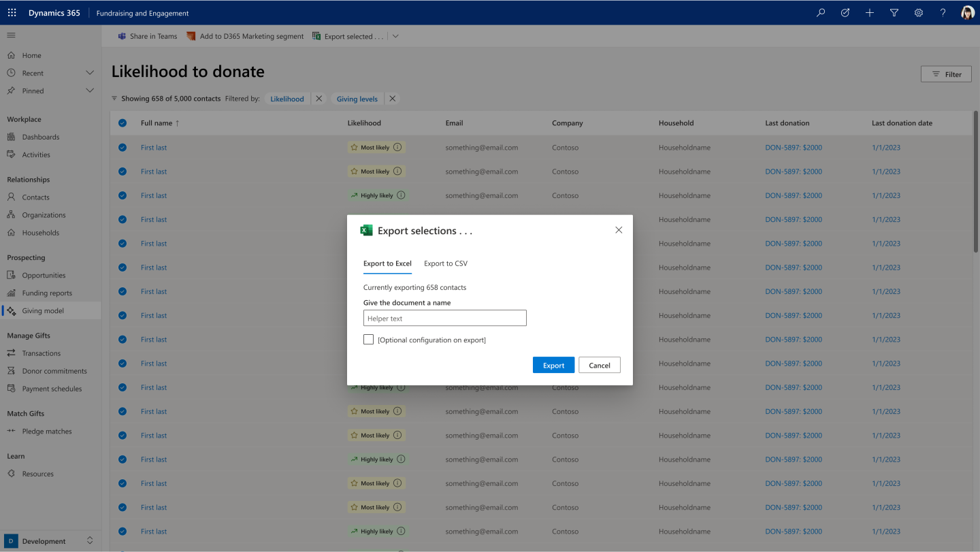This screenshot has width=980, height=552.
Task: Open the command bar overflow chevron
Action: [x=395, y=36]
